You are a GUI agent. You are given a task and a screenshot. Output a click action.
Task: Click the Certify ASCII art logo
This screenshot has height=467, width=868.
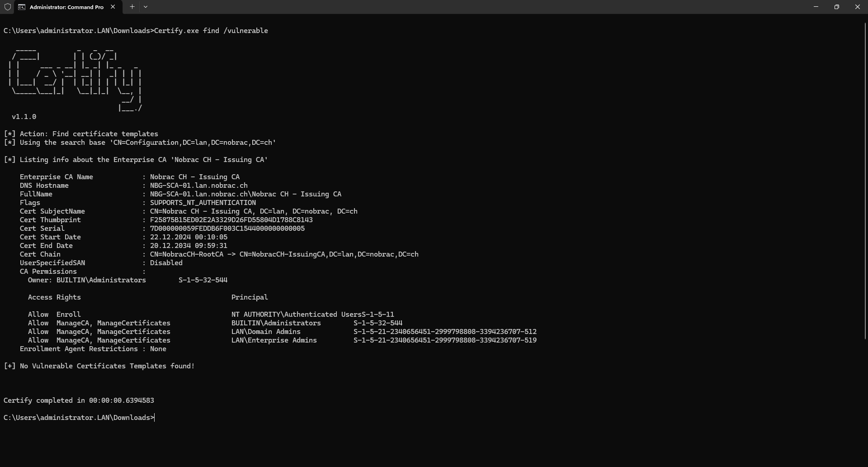(75, 80)
